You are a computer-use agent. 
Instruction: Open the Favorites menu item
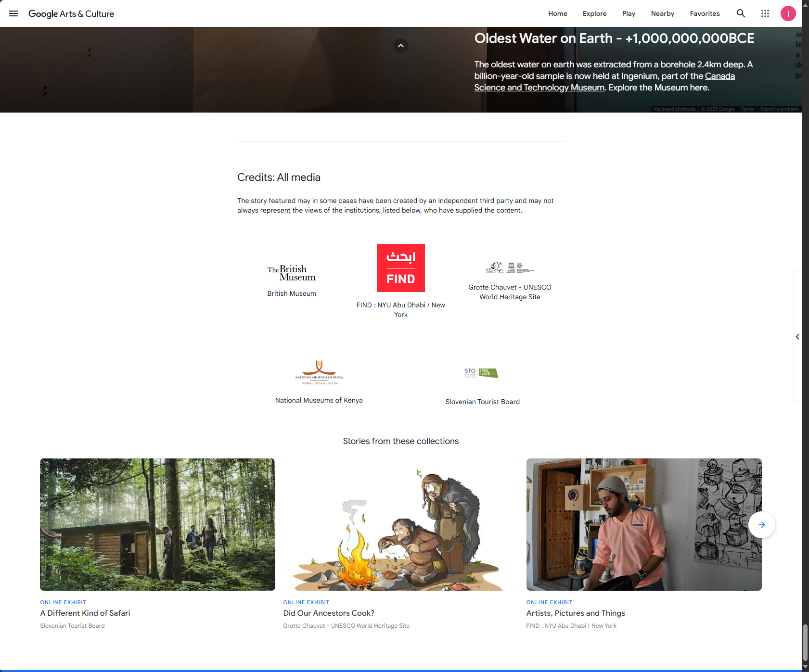(705, 13)
